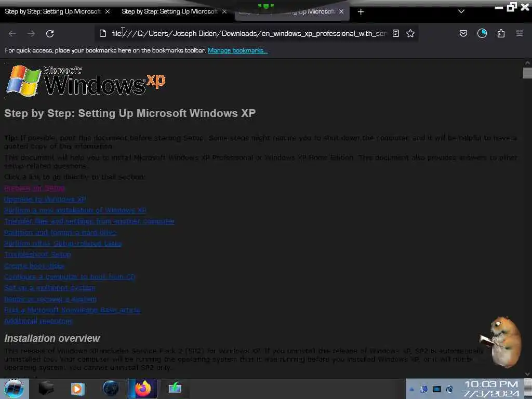This screenshot has width=532, height=399.
Task: Open the dark globe taskbar icon
Action: click(111, 389)
